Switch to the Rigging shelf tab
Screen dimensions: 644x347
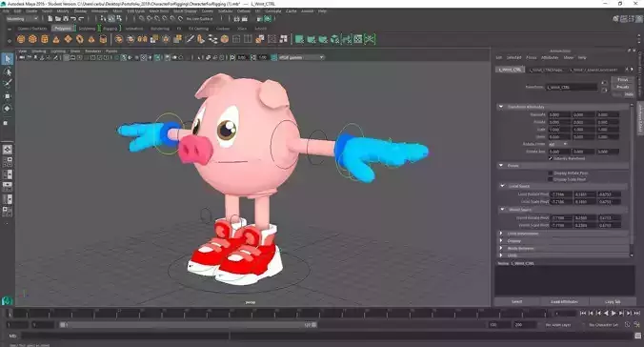[111, 29]
